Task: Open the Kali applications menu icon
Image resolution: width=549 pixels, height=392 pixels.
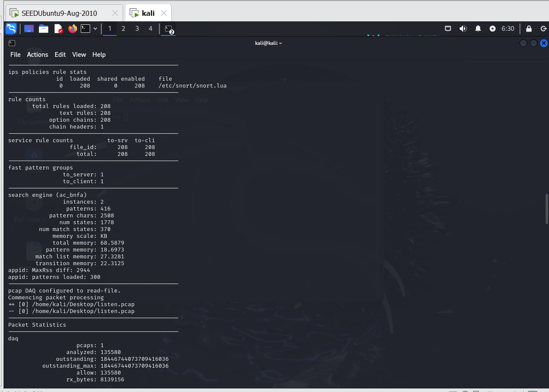Action: pos(11,29)
